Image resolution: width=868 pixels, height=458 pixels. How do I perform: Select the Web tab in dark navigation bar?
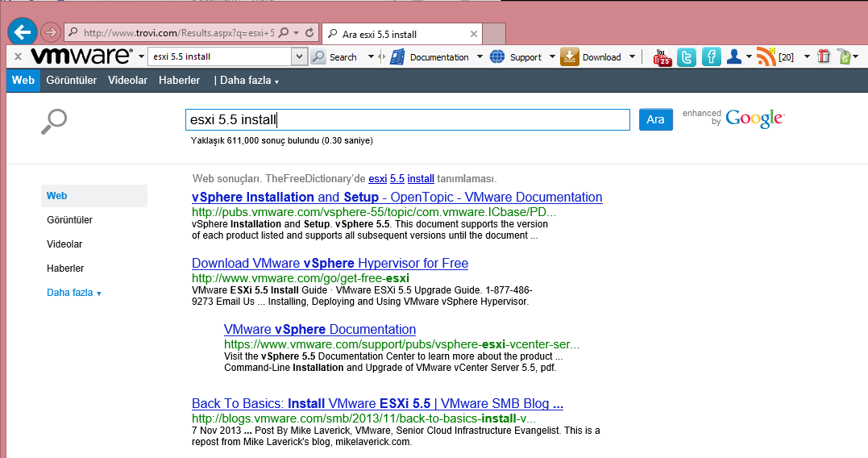(23, 81)
